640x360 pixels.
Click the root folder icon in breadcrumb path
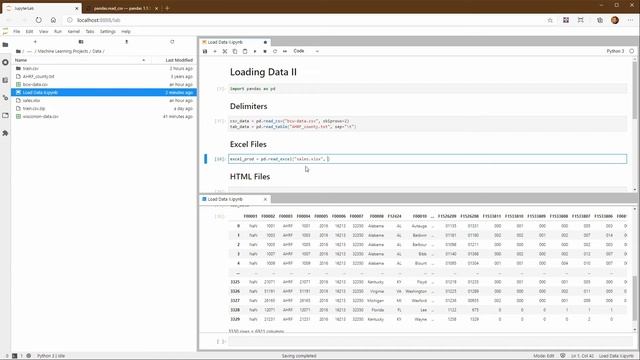coord(18,51)
